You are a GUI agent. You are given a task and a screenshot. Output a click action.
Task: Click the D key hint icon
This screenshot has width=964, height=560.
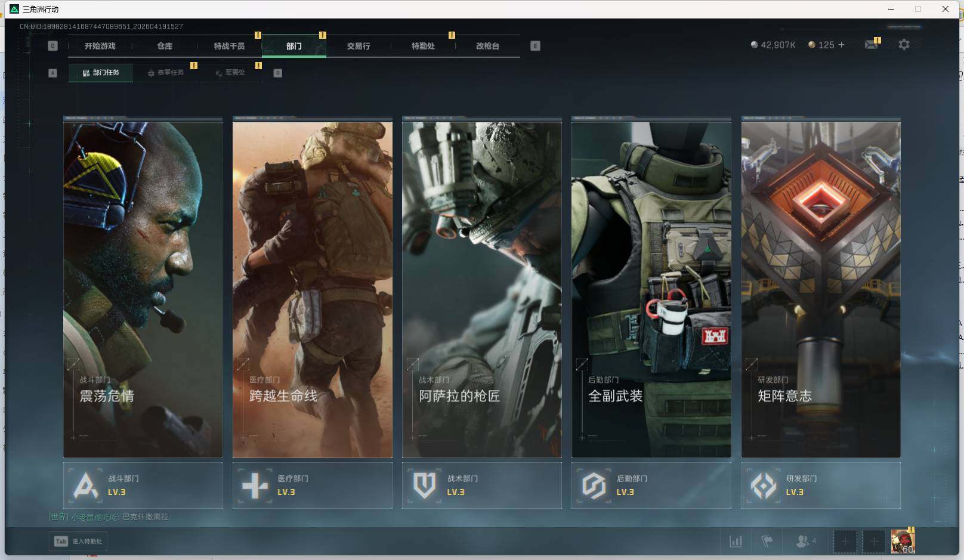point(277,73)
